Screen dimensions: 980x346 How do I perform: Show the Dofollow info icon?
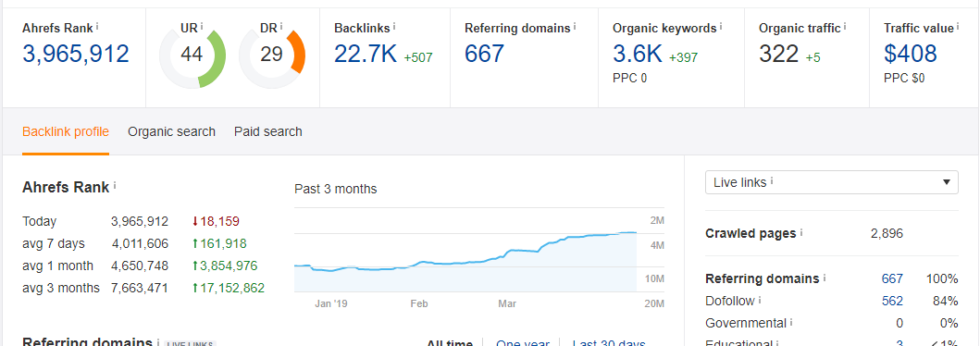(760, 301)
